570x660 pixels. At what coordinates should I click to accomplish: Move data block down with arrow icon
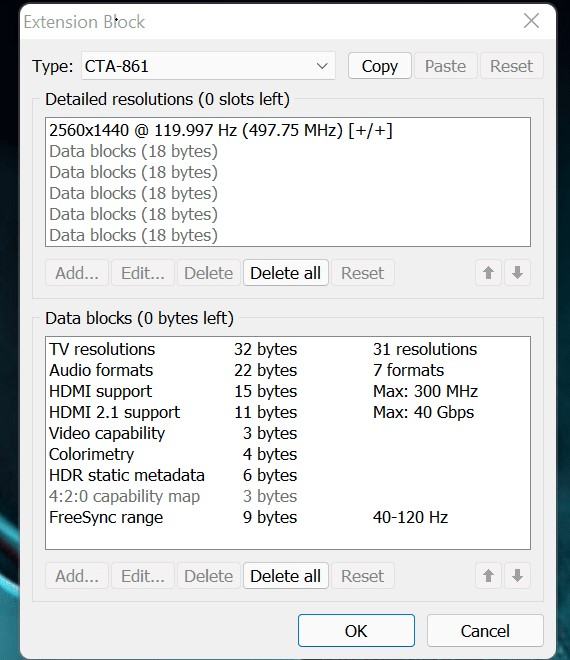(x=517, y=575)
